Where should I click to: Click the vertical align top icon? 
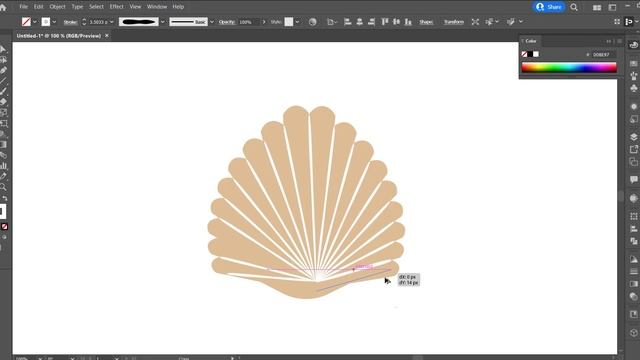[x=384, y=22]
